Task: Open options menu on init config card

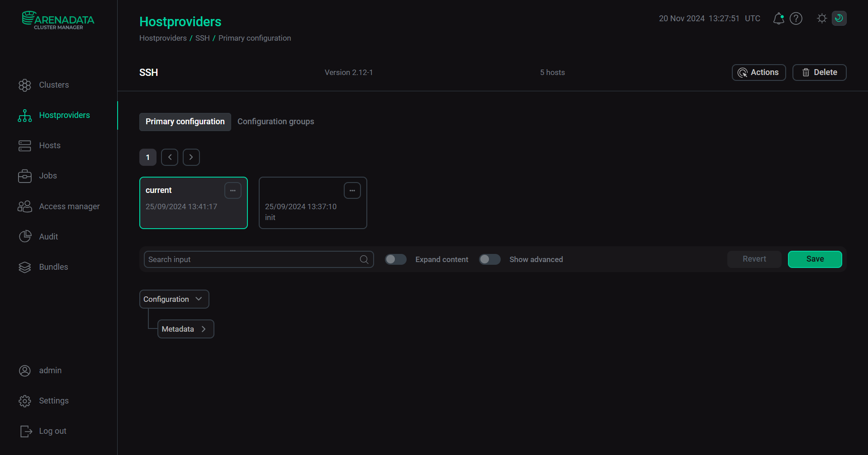Action: pyautogui.click(x=352, y=191)
